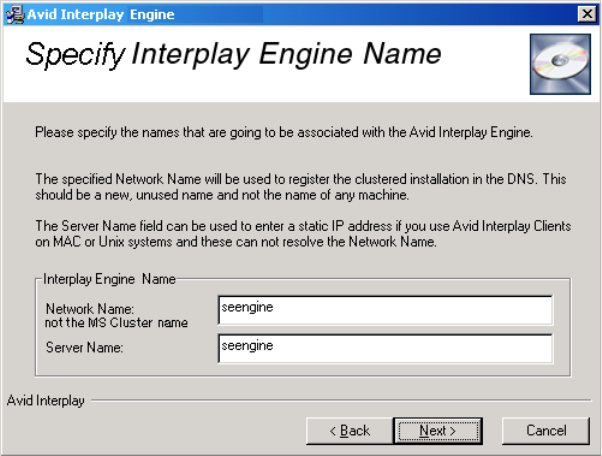Viewport: 602px width, 456px height.
Task: Close the Avid Interplay Engine dialog
Action: click(587, 14)
